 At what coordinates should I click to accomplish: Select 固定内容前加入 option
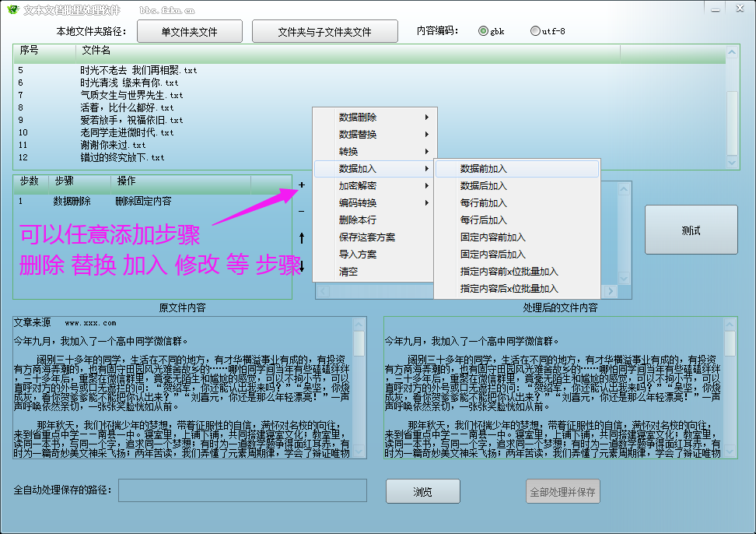(517, 237)
